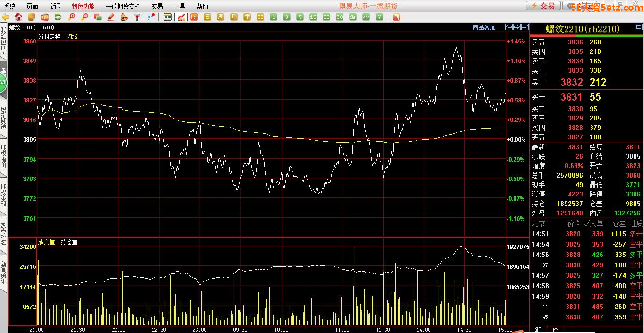Screen dimensions: 644x333
Task: Go to the home page icon
Action: coord(18,17)
